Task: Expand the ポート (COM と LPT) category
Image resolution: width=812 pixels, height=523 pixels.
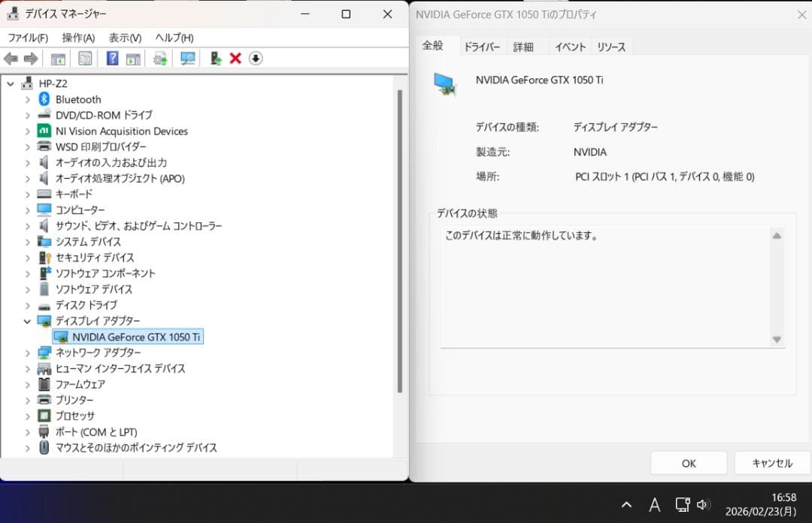Action: pos(28,432)
